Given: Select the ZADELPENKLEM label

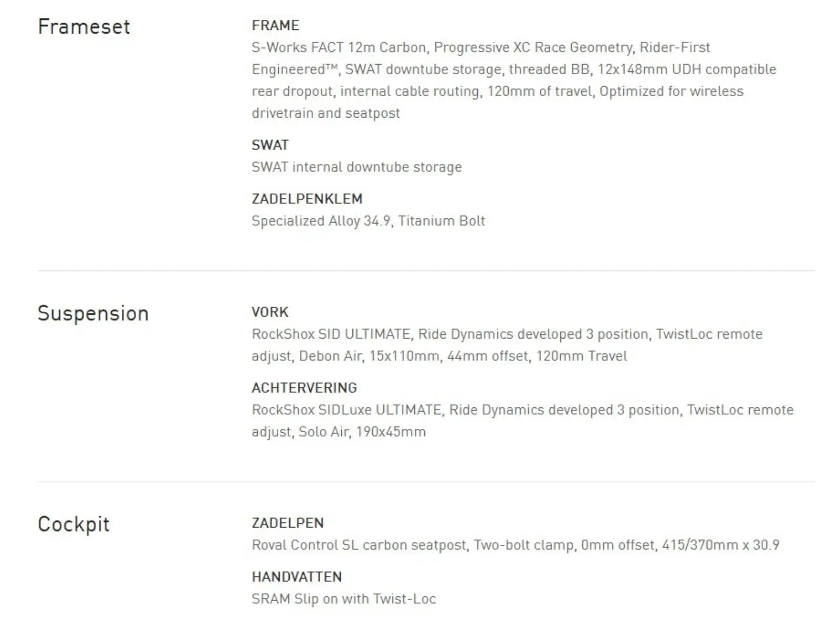Looking at the screenshot, I should point(307,199).
